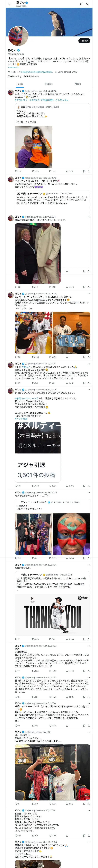
Task: Repost the Oct 14, 2024 post with 5.8K reposts
Action: pos(35,171)
